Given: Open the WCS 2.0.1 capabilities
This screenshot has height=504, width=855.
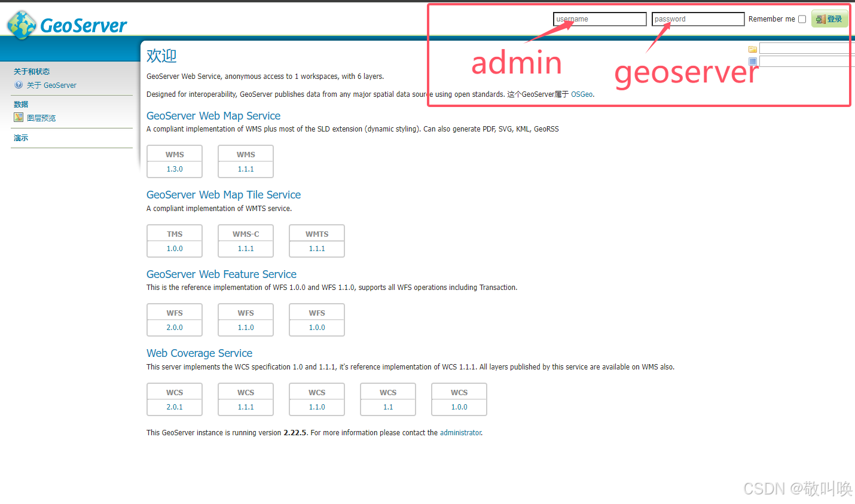Looking at the screenshot, I should [x=174, y=407].
